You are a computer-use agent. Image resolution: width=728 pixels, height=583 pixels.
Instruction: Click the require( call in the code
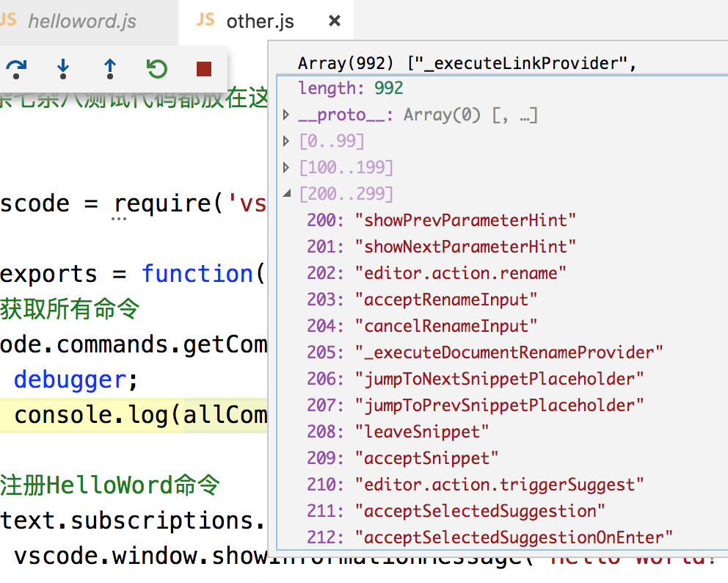point(169,203)
